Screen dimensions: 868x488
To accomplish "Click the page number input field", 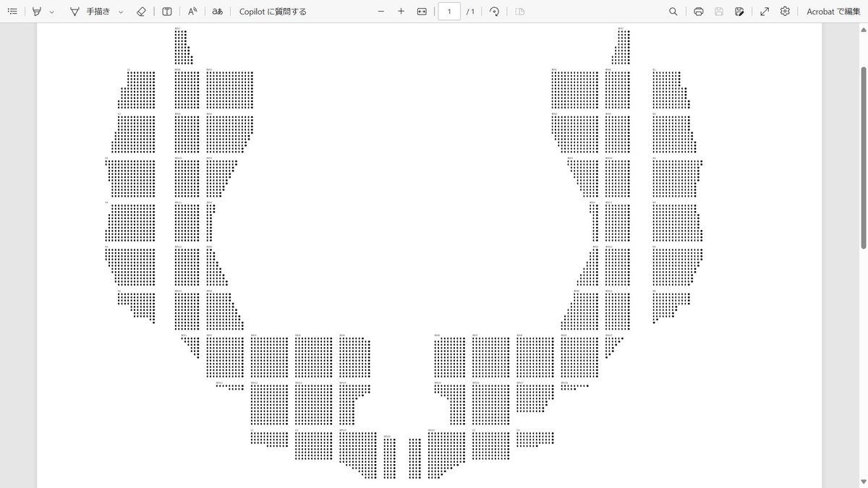I will (x=449, y=12).
